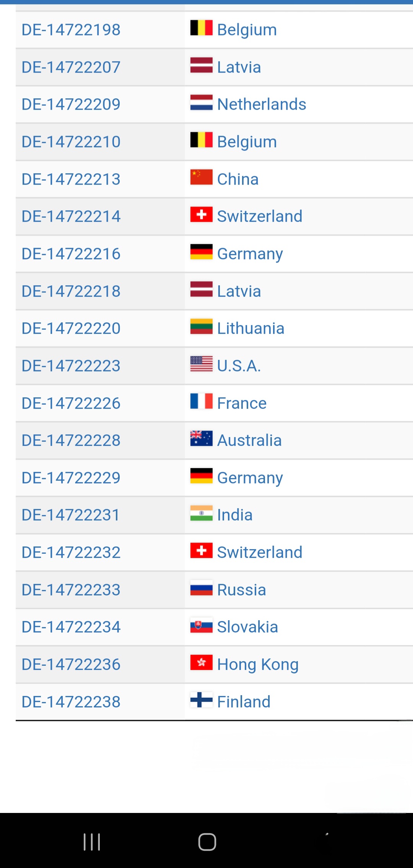This screenshot has height=868, width=413.
Task: Tap the Australia flag icon
Action: pos(202,438)
